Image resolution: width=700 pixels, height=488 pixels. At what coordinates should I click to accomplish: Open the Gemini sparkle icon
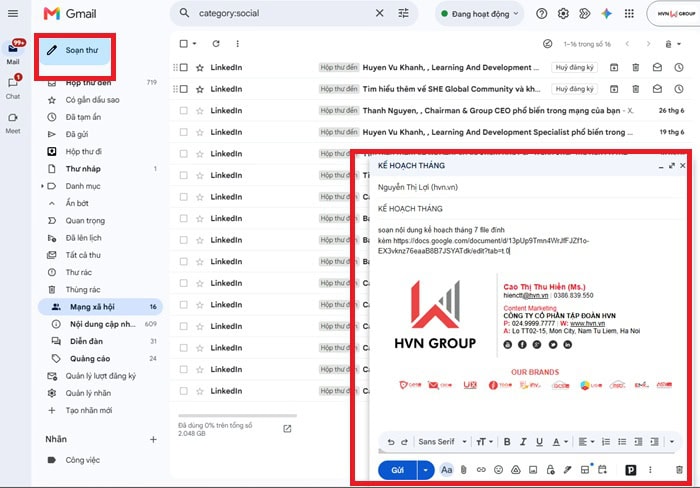pyautogui.click(x=606, y=14)
